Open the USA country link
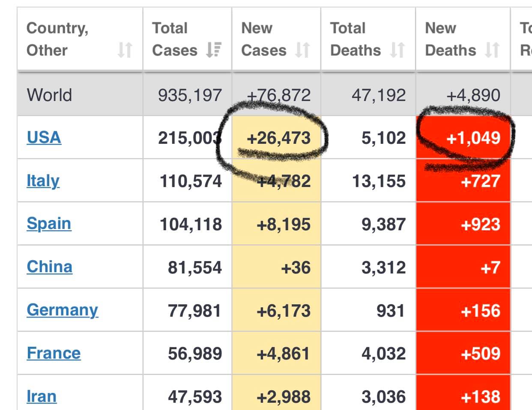532x410 pixels. pyautogui.click(x=44, y=137)
